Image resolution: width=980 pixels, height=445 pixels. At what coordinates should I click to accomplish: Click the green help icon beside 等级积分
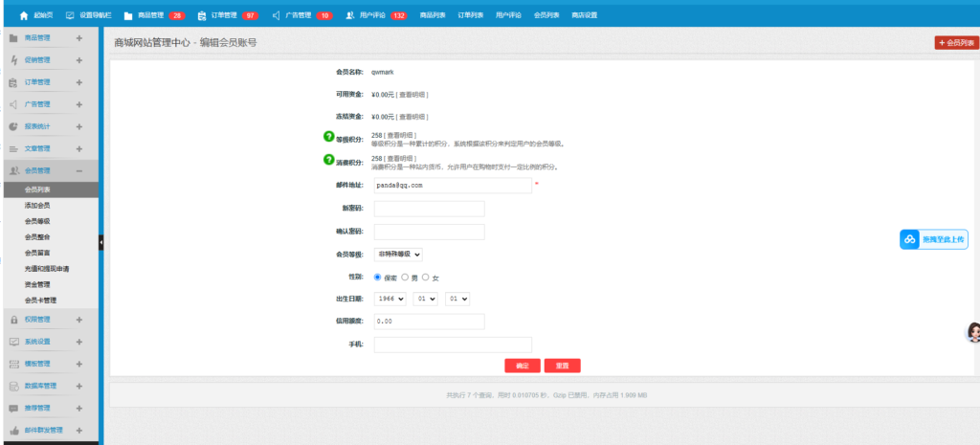pyautogui.click(x=328, y=136)
